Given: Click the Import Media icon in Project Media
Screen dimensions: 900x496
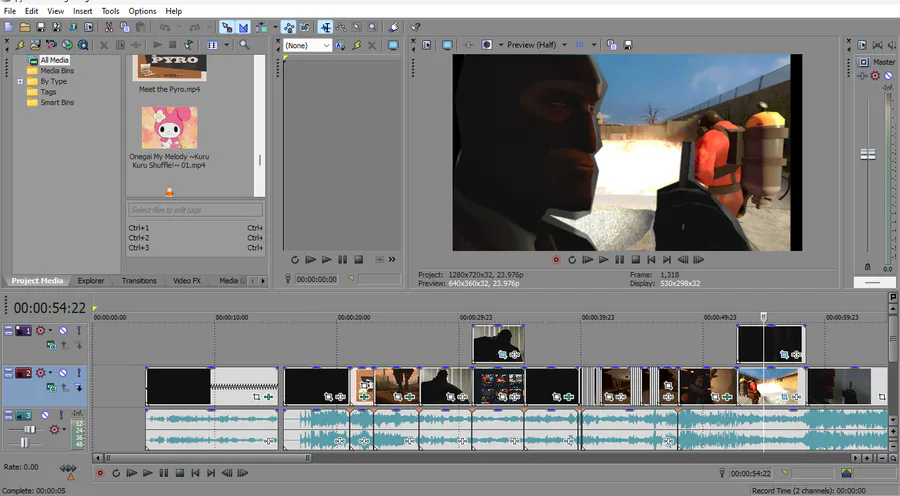Looking at the screenshot, I should pos(36,45).
